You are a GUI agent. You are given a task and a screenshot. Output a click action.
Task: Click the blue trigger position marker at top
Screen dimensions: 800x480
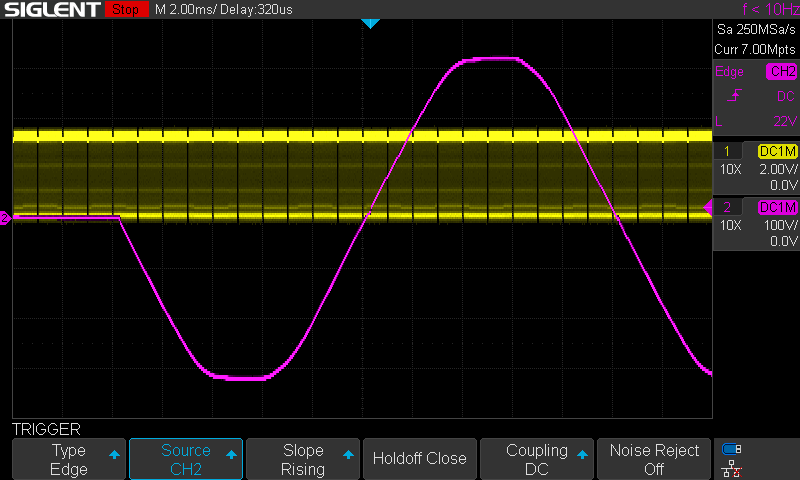pos(370,23)
